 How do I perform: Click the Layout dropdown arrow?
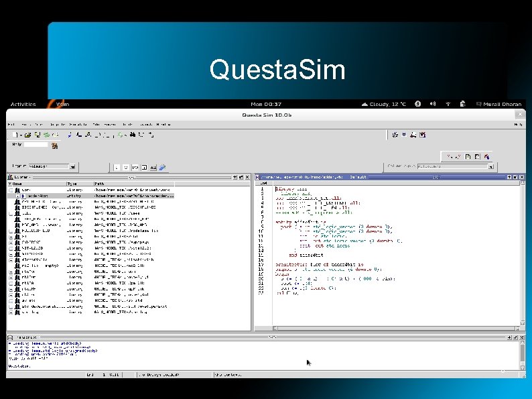(x=72, y=166)
